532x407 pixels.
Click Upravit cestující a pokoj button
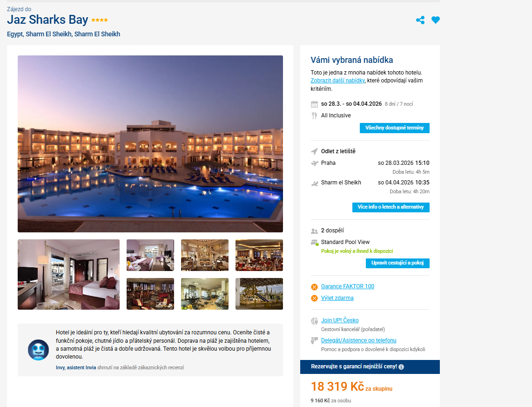point(397,263)
